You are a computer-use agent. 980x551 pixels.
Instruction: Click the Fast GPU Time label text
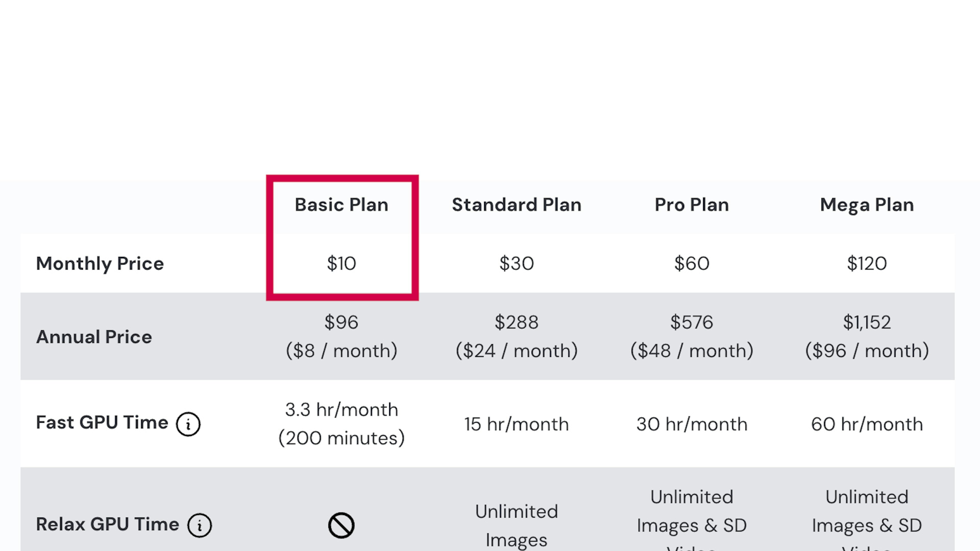(102, 422)
